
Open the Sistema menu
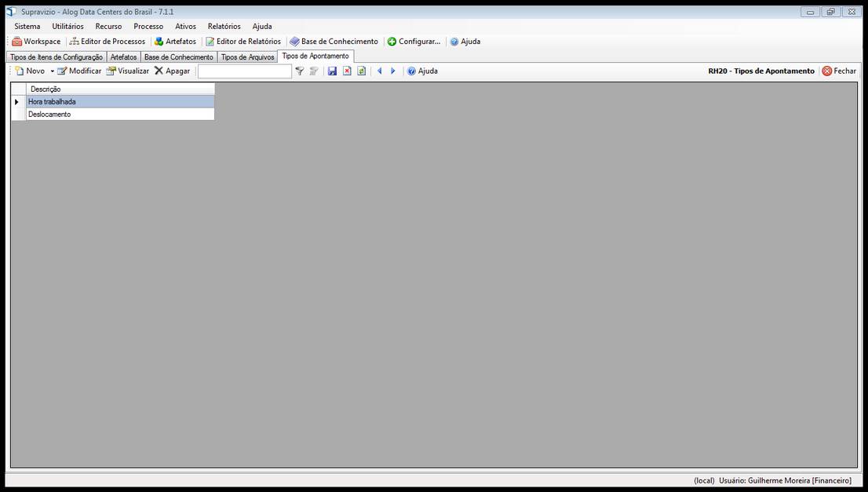coord(27,26)
